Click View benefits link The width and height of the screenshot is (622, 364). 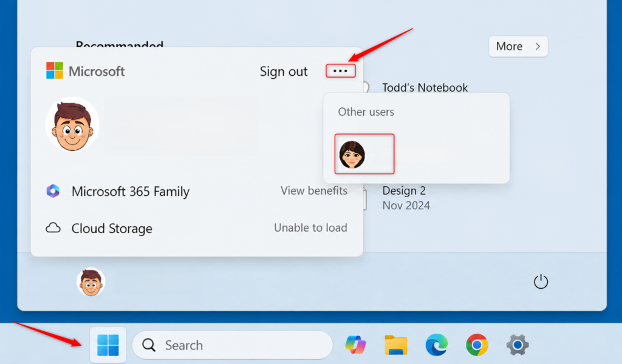(314, 191)
